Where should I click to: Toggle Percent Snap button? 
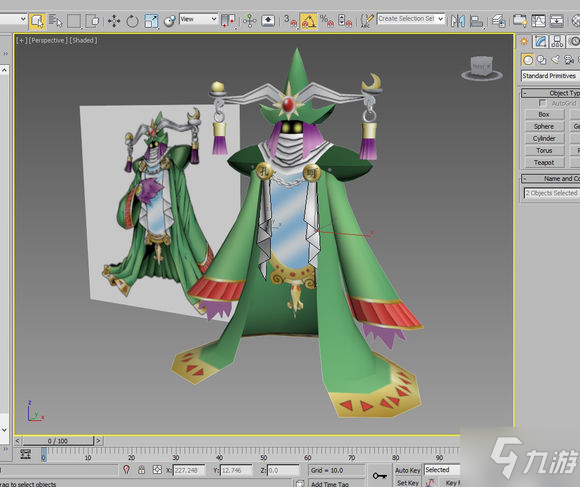tap(327, 21)
